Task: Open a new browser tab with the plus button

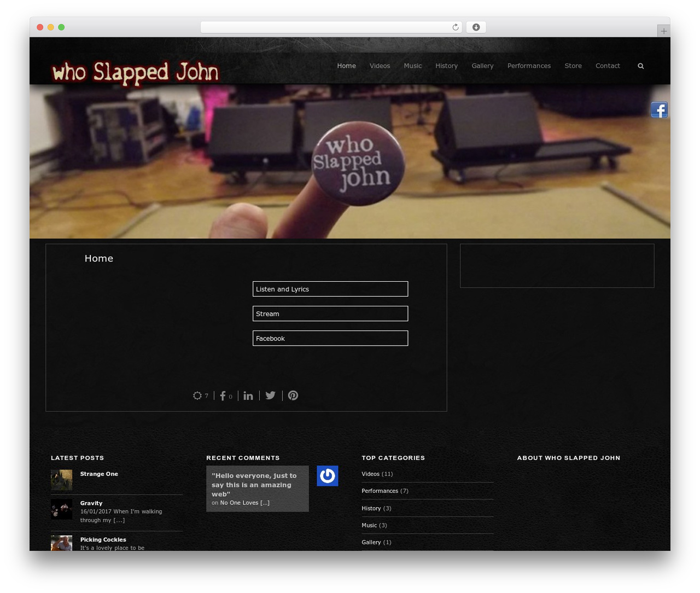Action: click(x=663, y=31)
